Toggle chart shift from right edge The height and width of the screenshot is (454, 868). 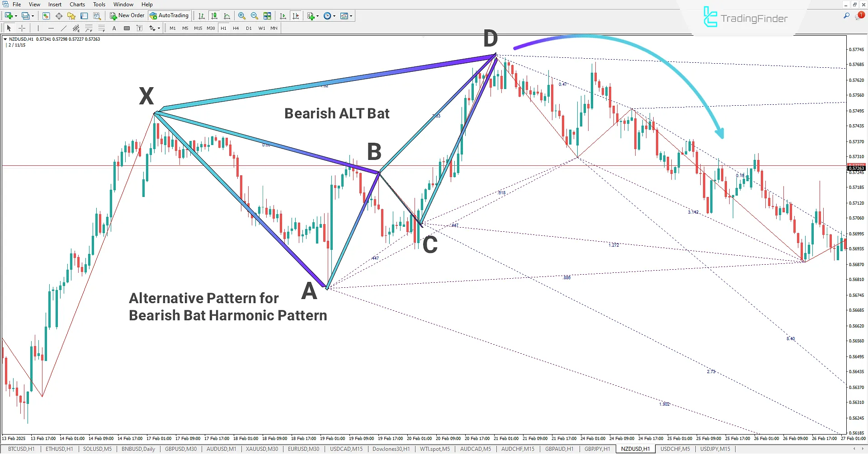click(x=296, y=16)
